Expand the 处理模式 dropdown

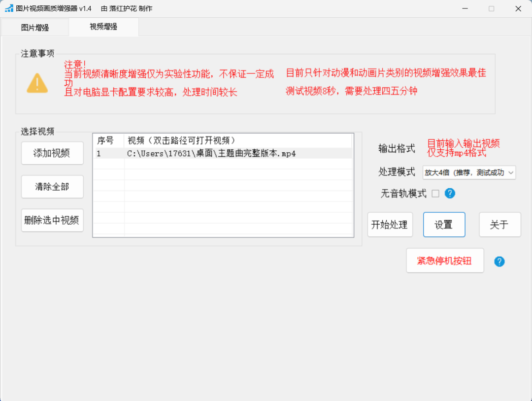pos(469,173)
